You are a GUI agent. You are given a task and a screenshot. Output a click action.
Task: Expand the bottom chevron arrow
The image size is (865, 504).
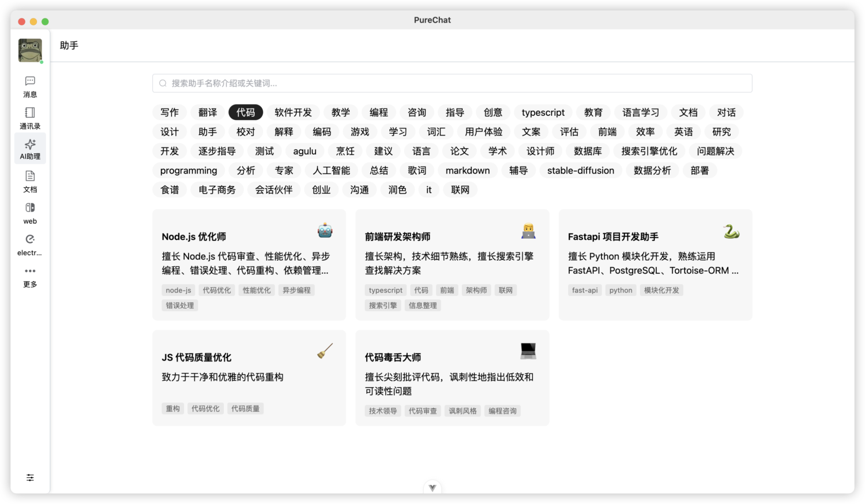click(x=432, y=488)
